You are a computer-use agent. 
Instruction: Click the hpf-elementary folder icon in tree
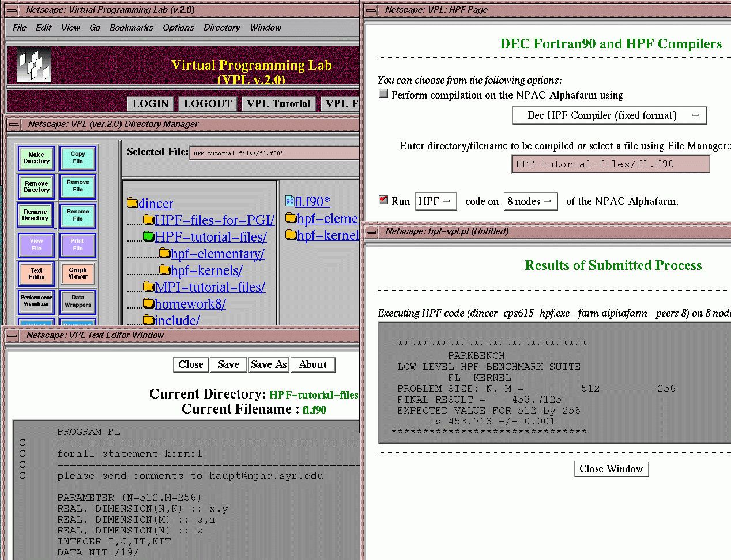click(x=165, y=253)
